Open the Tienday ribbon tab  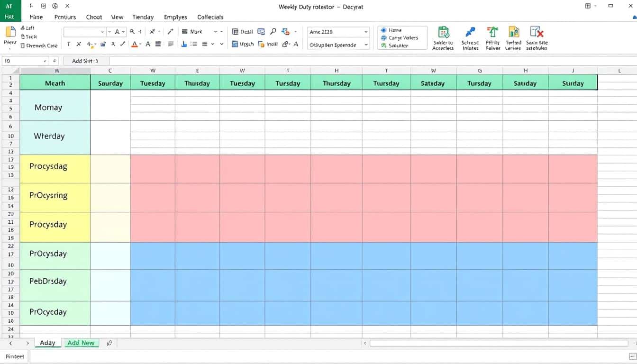point(143,17)
